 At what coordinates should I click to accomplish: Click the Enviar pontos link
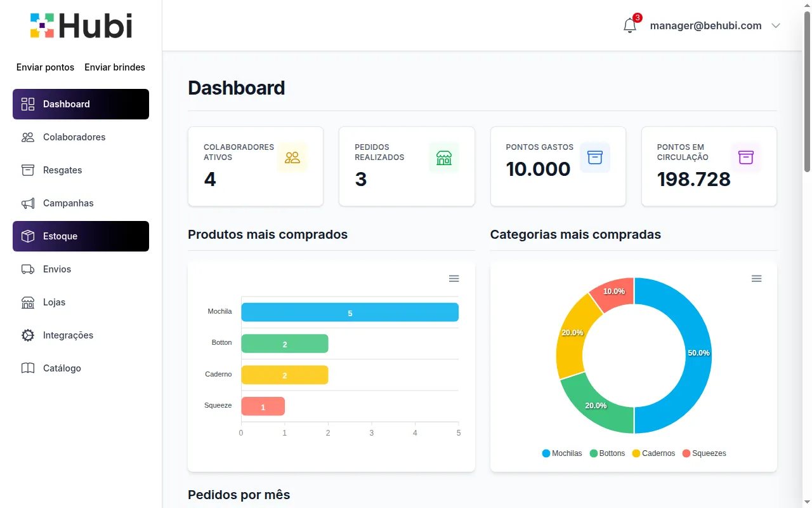coord(45,67)
